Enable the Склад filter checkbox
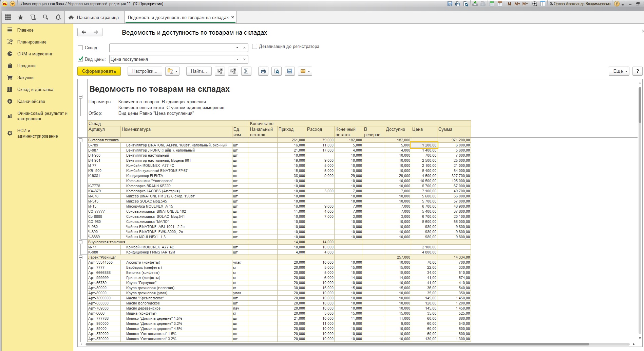This screenshot has width=644, height=351. pyautogui.click(x=80, y=48)
